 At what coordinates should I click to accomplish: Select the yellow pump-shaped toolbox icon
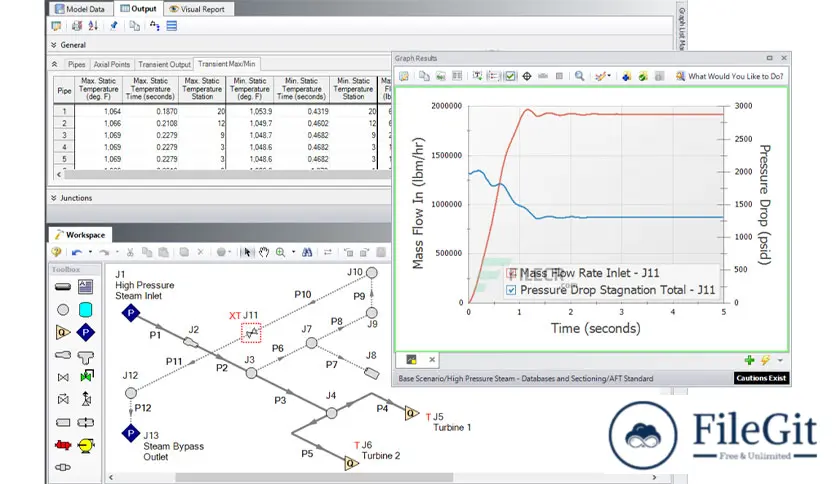[x=85, y=445]
